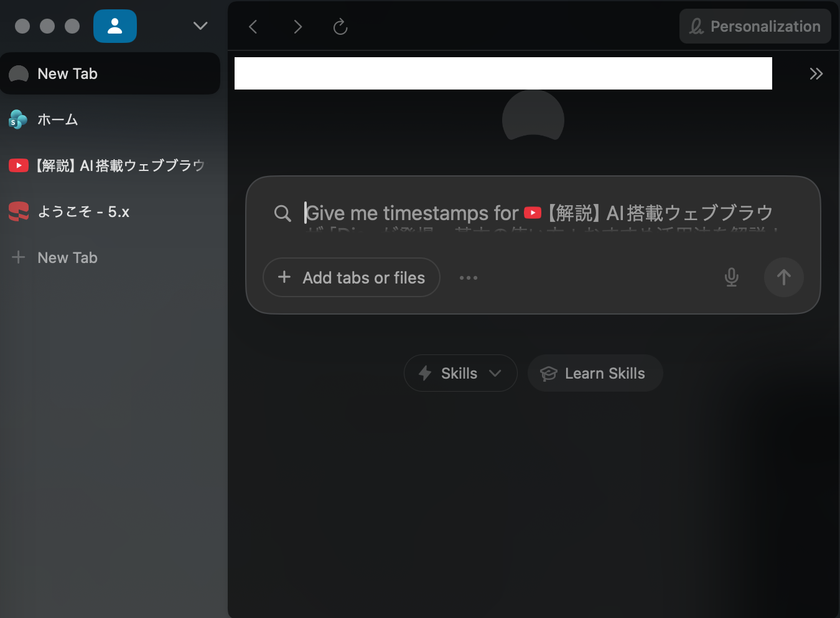Image resolution: width=840 pixels, height=618 pixels.
Task: Switch to the active New Tab
Action: (110, 74)
